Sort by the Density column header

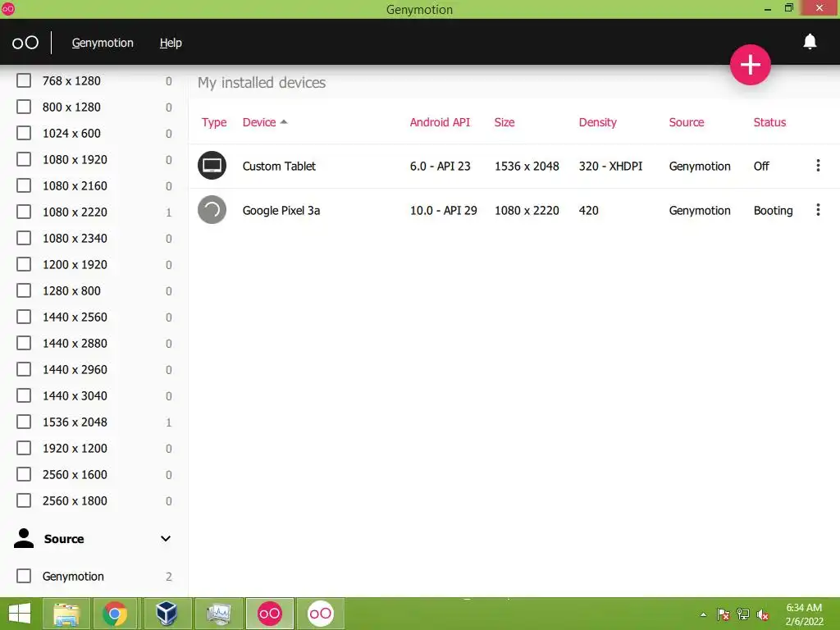[x=598, y=122]
